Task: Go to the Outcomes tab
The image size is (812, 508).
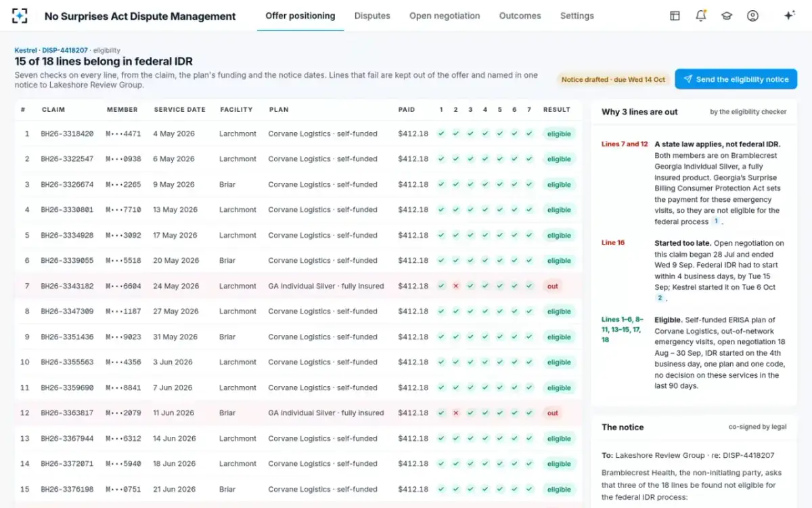Action: click(x=520, y=16)
